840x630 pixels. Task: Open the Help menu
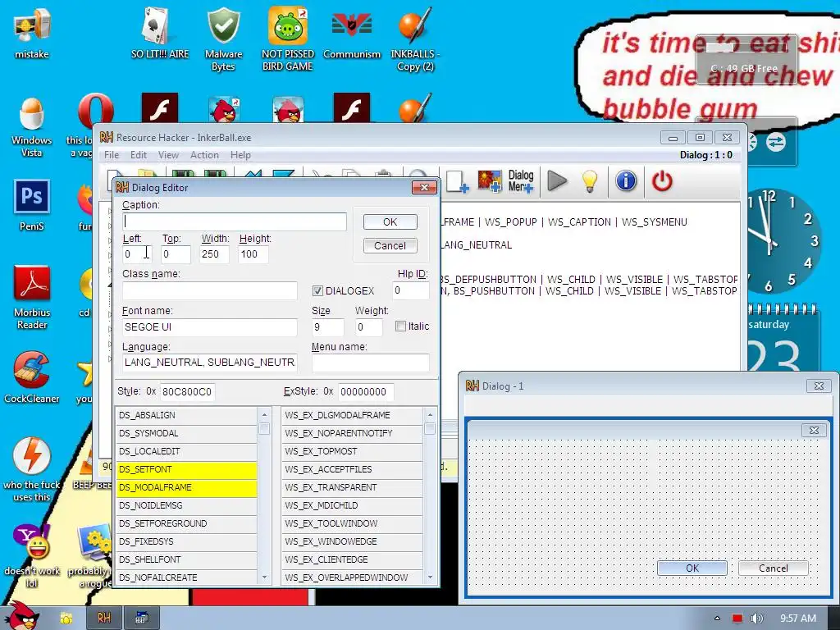(240, 155)
